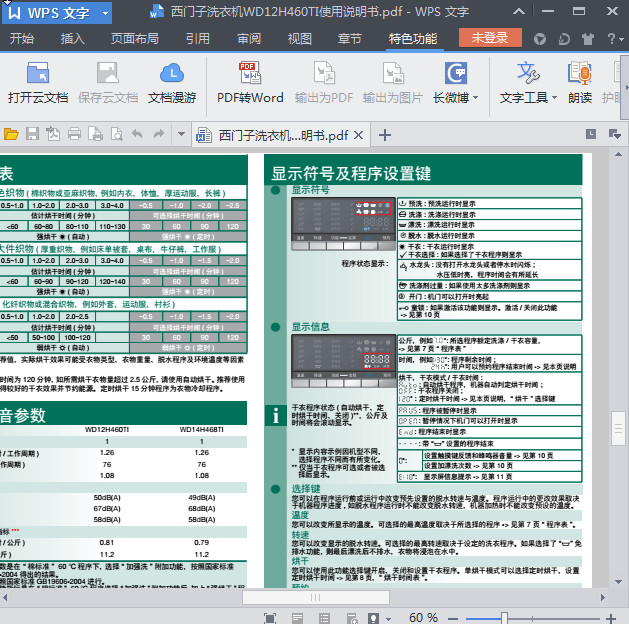Click the save disk icon in quick toolbar
The width and height of the screenshot is (629, 624).
[33, 134]
